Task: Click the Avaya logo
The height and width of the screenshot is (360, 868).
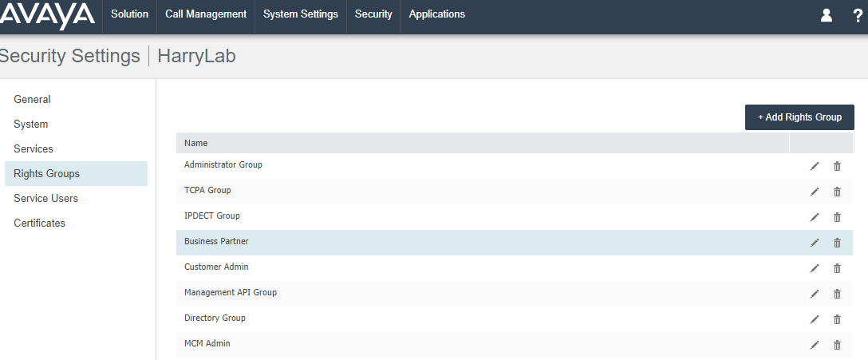Action: coord(47,15)
